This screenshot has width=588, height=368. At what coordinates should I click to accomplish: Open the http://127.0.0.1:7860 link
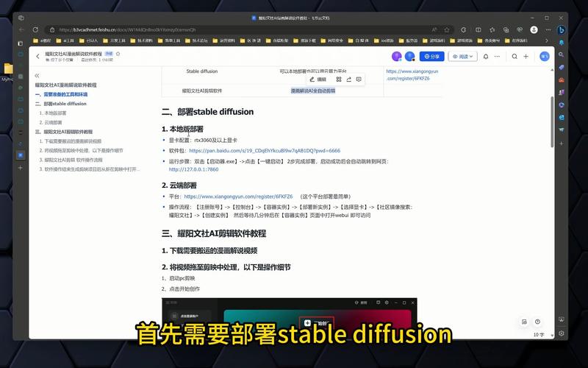click(193, 169)
